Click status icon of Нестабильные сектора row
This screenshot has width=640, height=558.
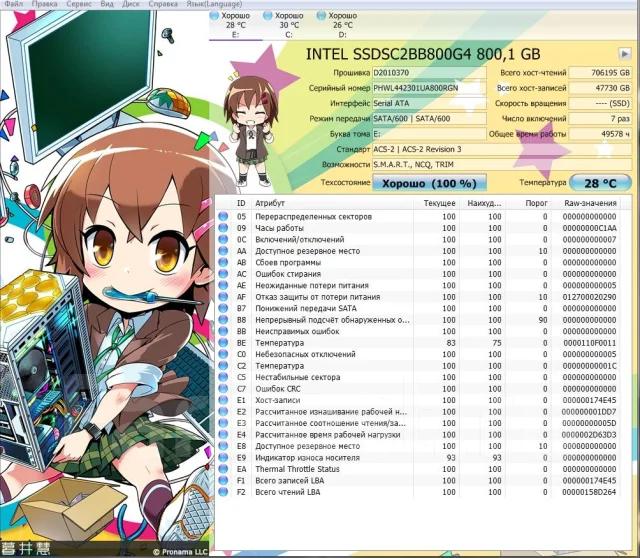pyautogui.click(x=223, y=377)
